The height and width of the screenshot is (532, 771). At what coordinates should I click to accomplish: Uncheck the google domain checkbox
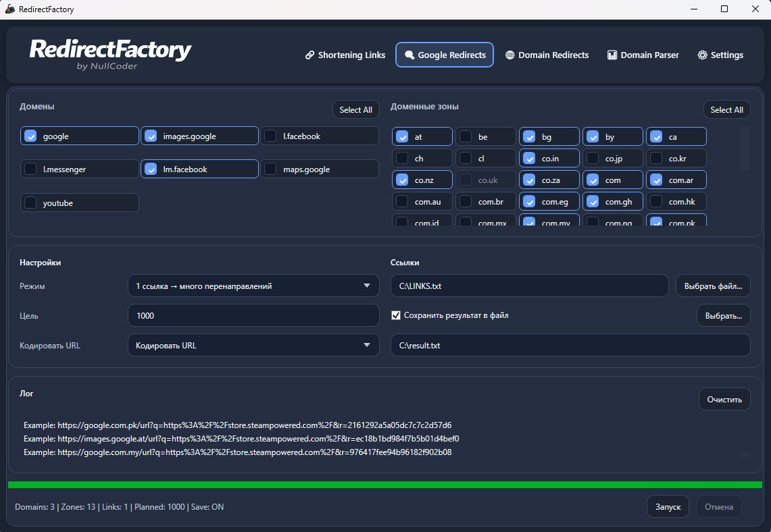tap(30, 136)
